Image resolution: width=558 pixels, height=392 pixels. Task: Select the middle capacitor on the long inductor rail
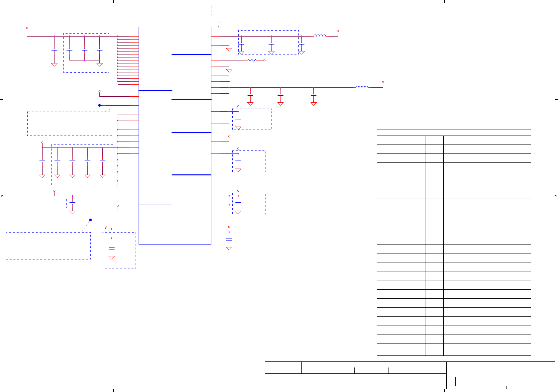[x=280, y=95]
